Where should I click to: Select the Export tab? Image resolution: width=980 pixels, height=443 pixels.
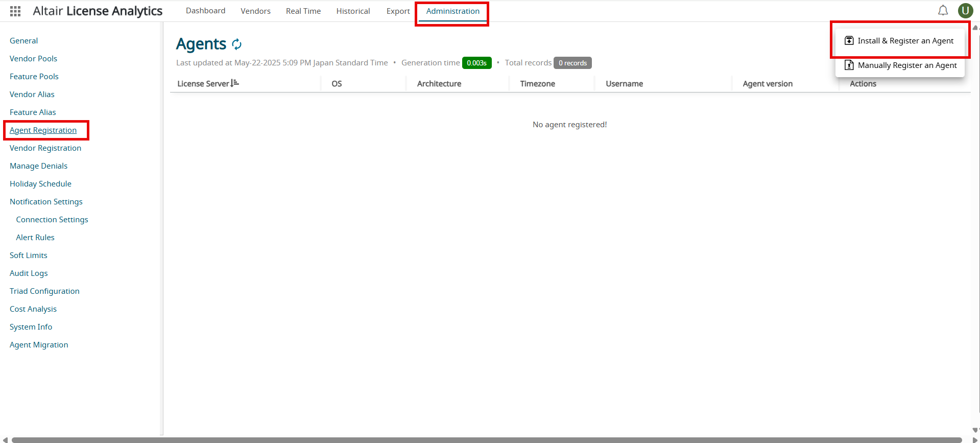click(398, 11)
